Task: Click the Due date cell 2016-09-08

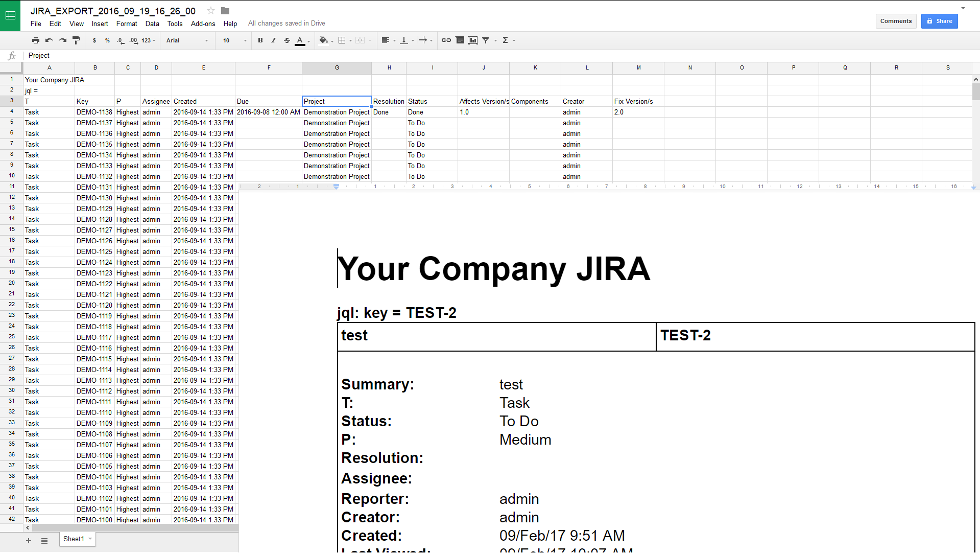Action: (x=269, y=112)
